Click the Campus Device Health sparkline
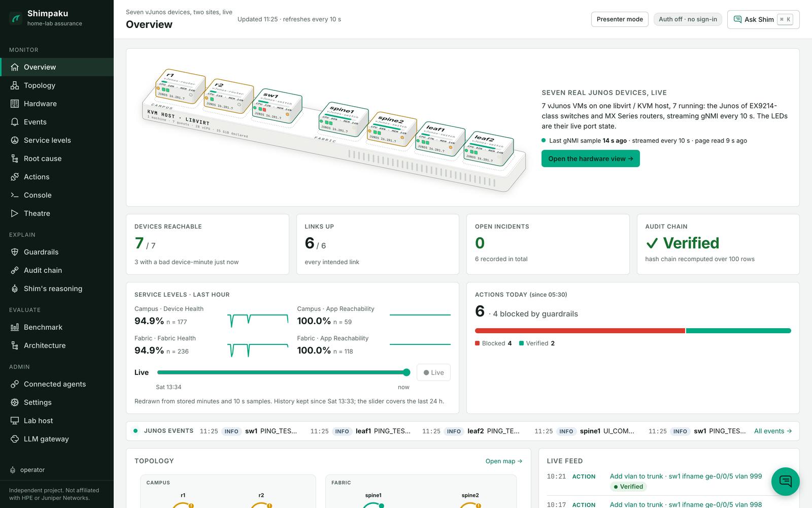The image size is (812, 508). tap(258, 321)
